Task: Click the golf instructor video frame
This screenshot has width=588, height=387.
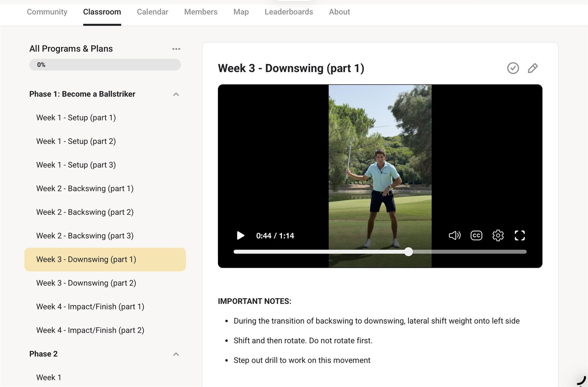Action: pos(380,176)
